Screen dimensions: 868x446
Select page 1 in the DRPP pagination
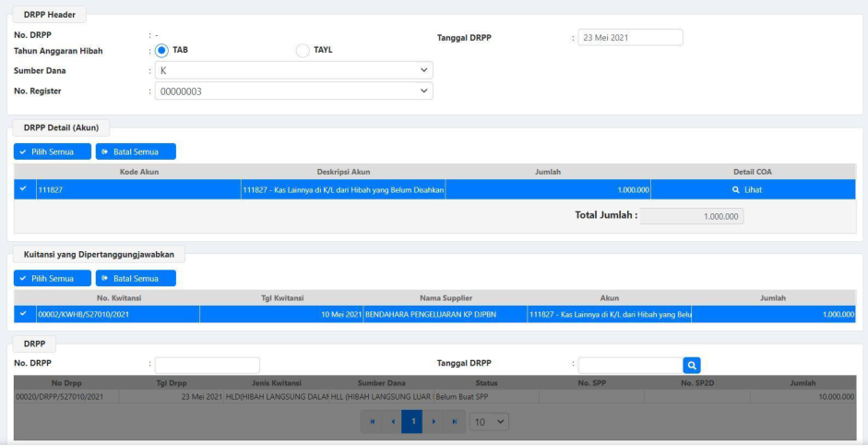[412, 421]
